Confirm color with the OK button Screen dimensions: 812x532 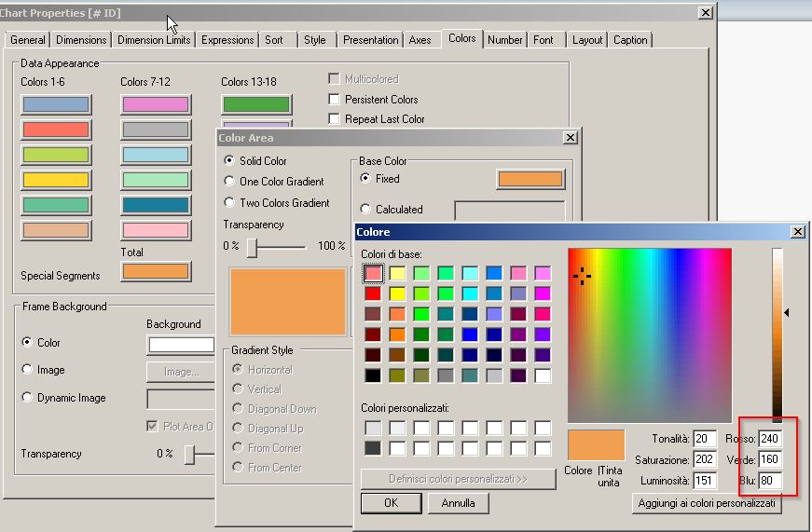[391, 503]
